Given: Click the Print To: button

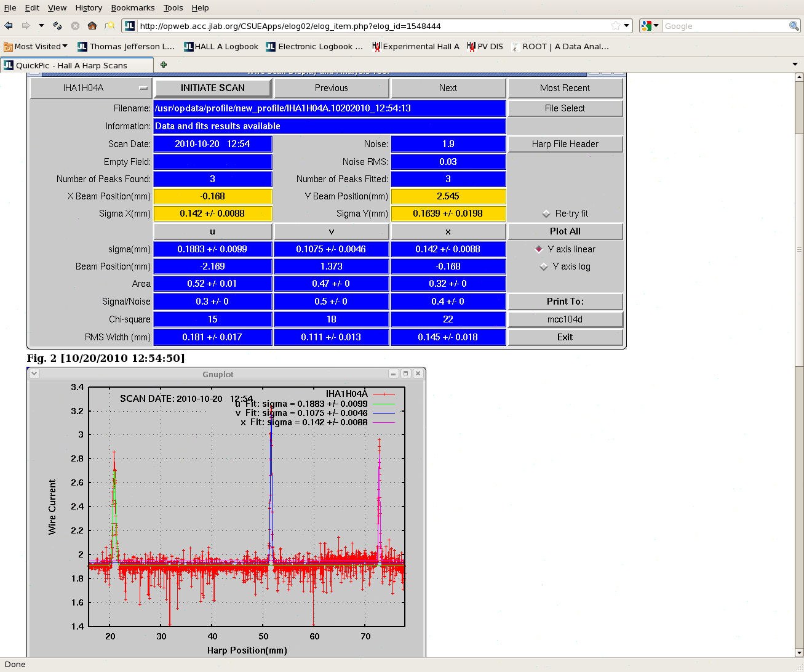Looking at the screenshot, I should pyautogui.click(x=565, y=302).
